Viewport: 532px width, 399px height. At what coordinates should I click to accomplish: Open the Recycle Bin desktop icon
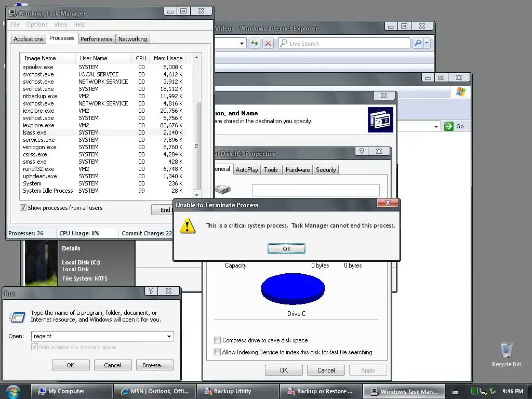tap(507, 354)
